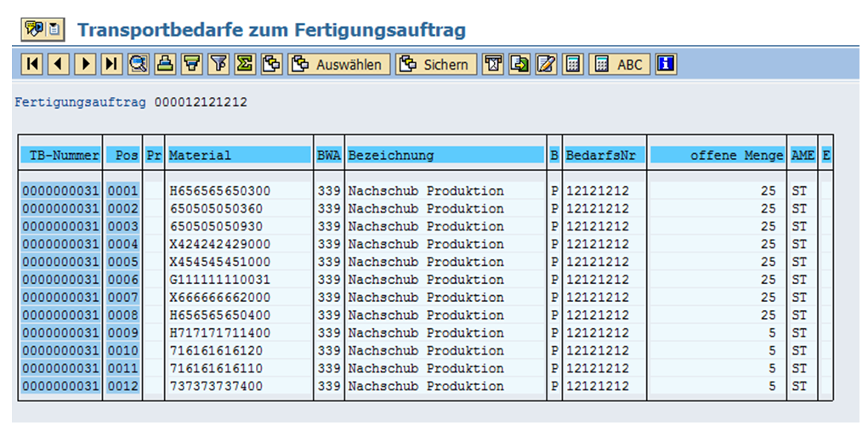Open the blue information icon
868x431 pixels.
666,65
